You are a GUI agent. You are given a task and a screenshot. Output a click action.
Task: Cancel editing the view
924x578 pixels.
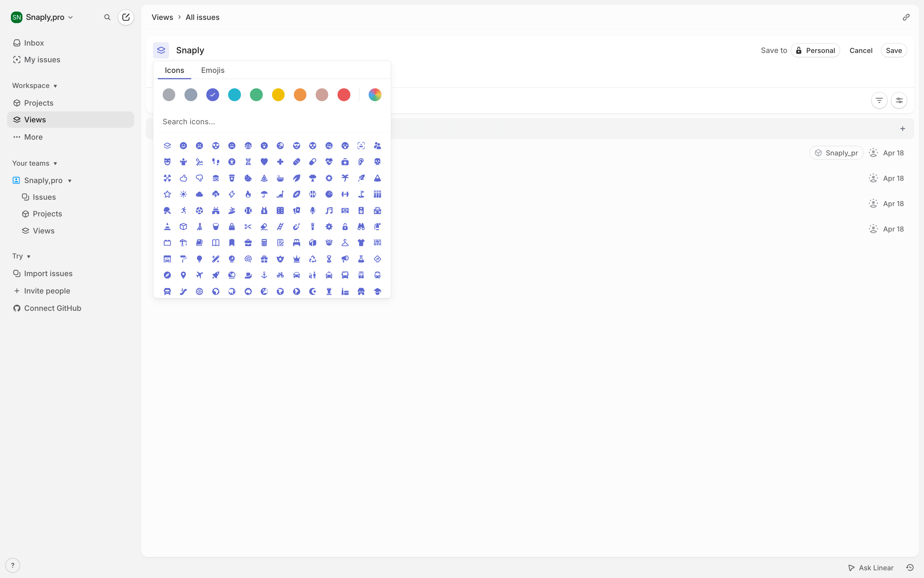[861, 50]
